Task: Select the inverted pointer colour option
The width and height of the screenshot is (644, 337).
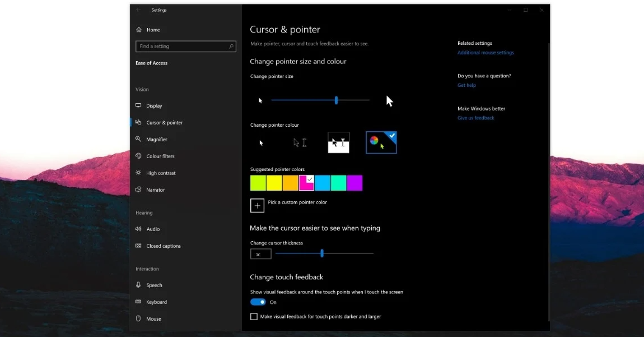Action: [x=338, y=143]
